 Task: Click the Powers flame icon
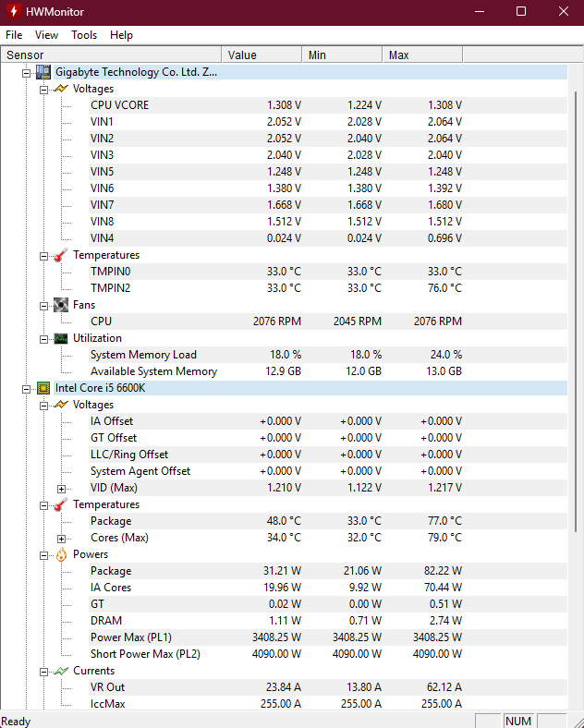pos(61,554)
